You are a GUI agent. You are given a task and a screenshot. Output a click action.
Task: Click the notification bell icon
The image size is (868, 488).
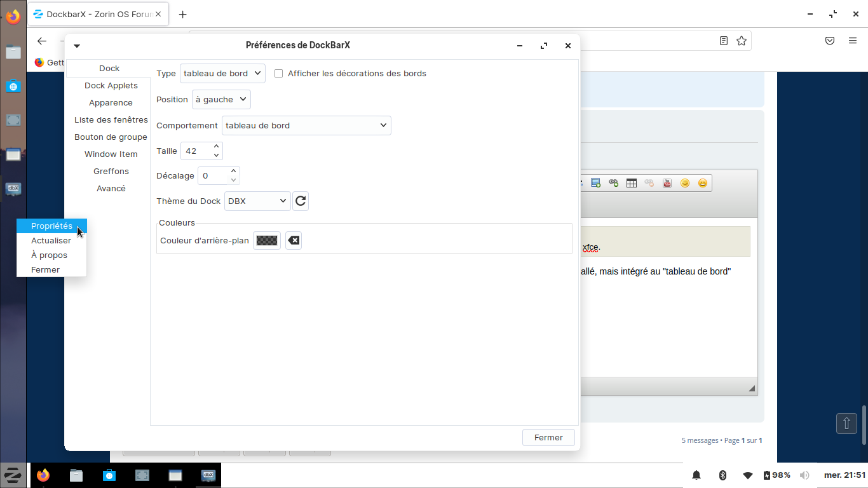pyautogui.click(x=696, y=475)
